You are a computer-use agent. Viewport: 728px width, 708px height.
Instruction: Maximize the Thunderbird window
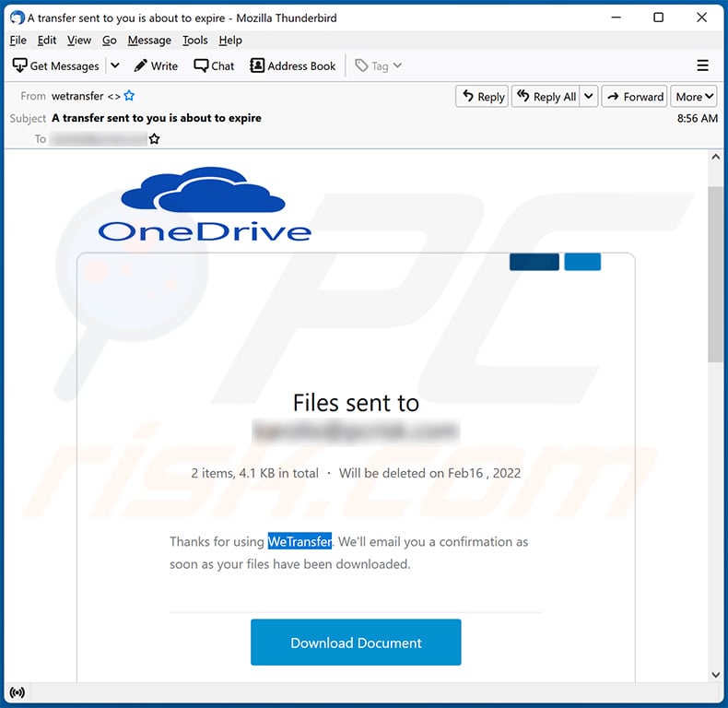click(x=658, y=18)
